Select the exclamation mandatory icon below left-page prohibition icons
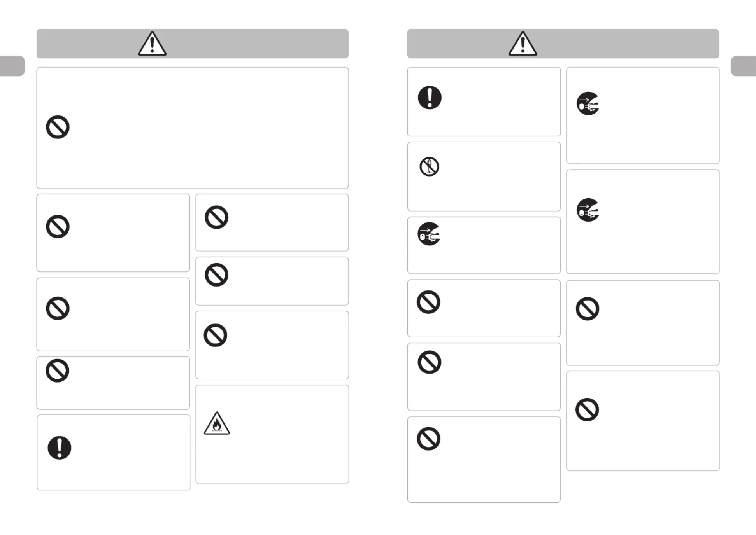 pyautogui.click(x=60, y=448)
